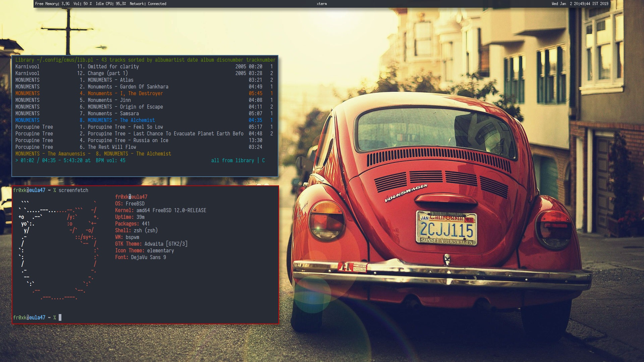Click the xterm window title in bar
The height and width of the screenshot is (362, 644).
click(x=322, y=4)
